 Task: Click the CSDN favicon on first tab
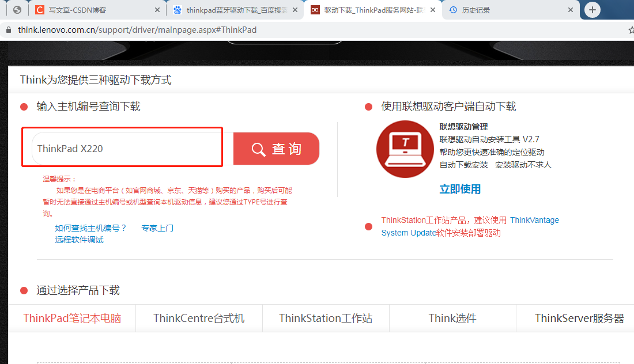click(40, 10)
